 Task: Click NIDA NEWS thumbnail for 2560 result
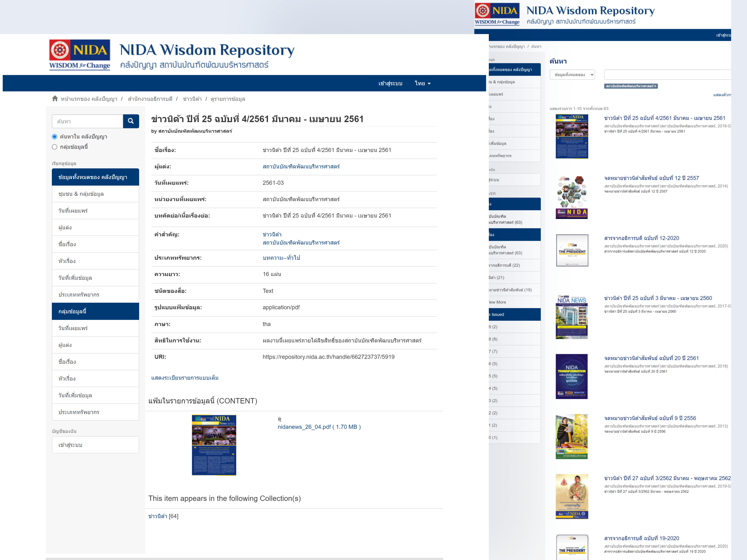click(572, 317)
